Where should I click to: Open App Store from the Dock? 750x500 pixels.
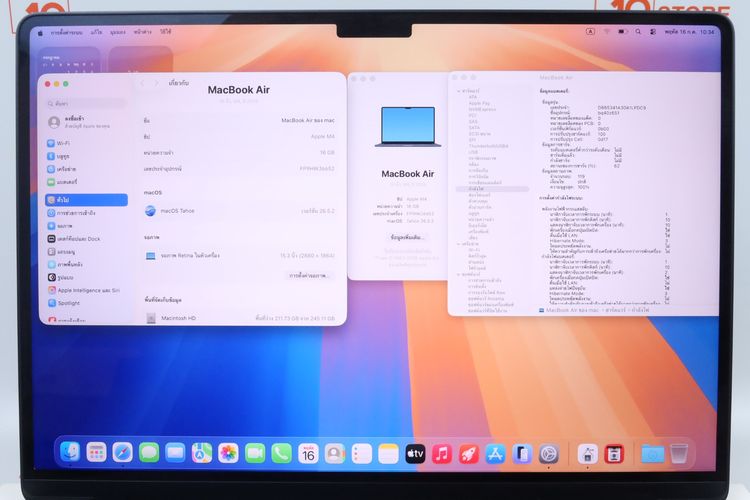pos(496,454)
